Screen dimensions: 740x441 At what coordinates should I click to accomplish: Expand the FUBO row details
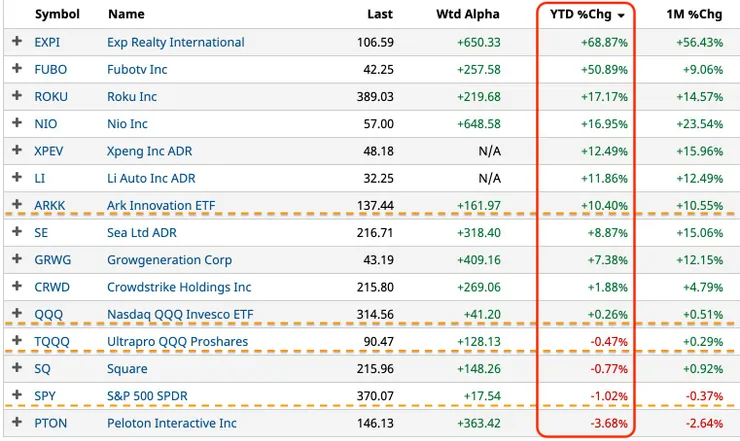pyautogui.click(x=16, y=69)
